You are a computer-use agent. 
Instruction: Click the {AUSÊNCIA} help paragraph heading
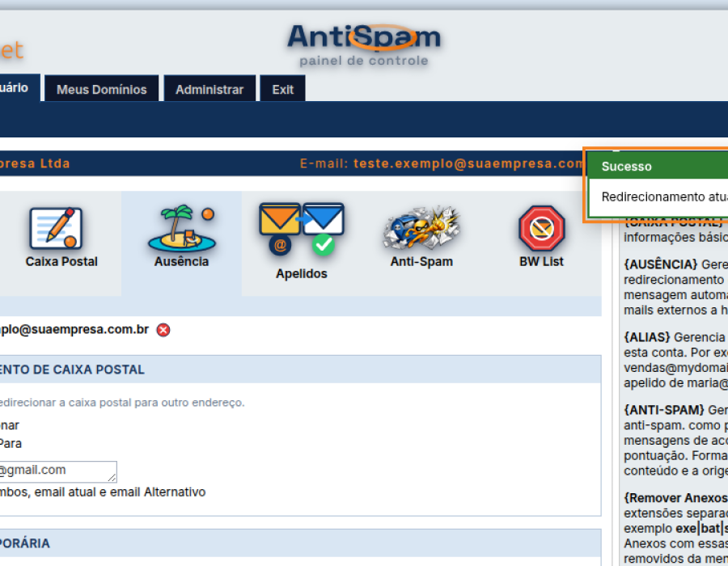(x=660, y=264)
